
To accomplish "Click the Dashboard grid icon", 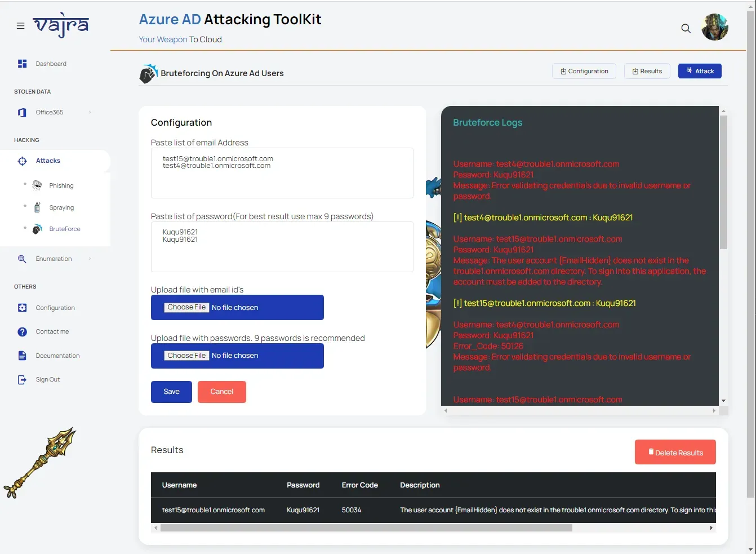I will [22, 64].
